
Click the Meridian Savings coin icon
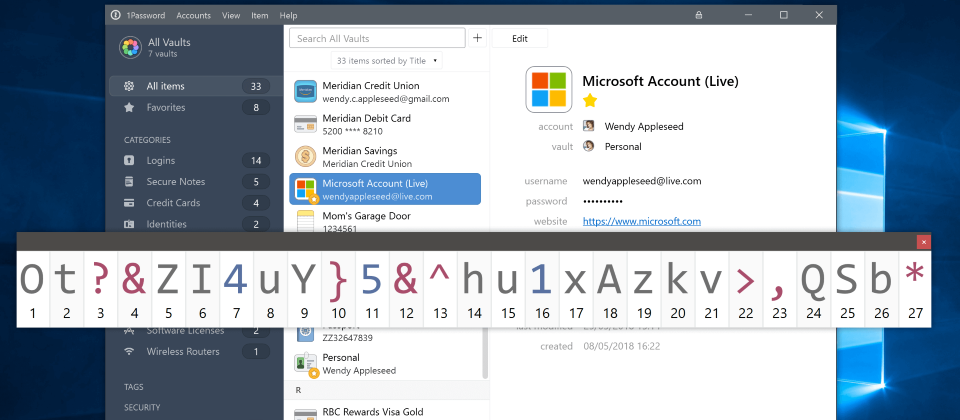tap(305, 156)
